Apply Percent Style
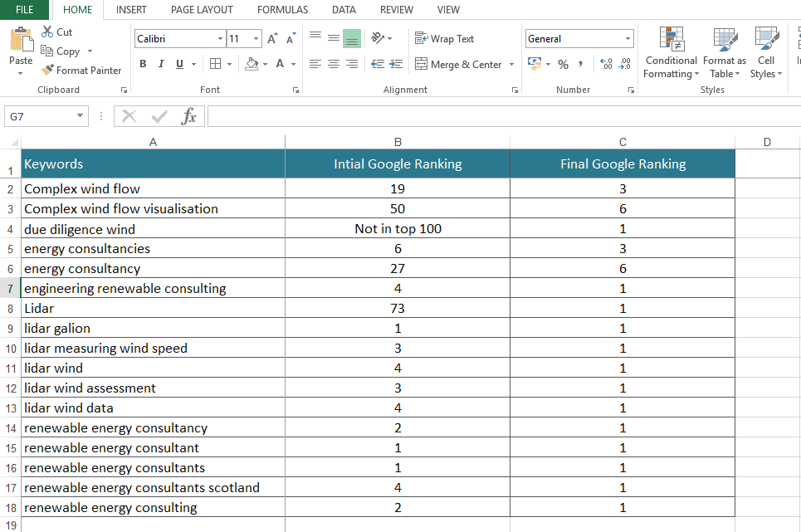This screenshot has height=532, width=801. click(x=563, y=65)
